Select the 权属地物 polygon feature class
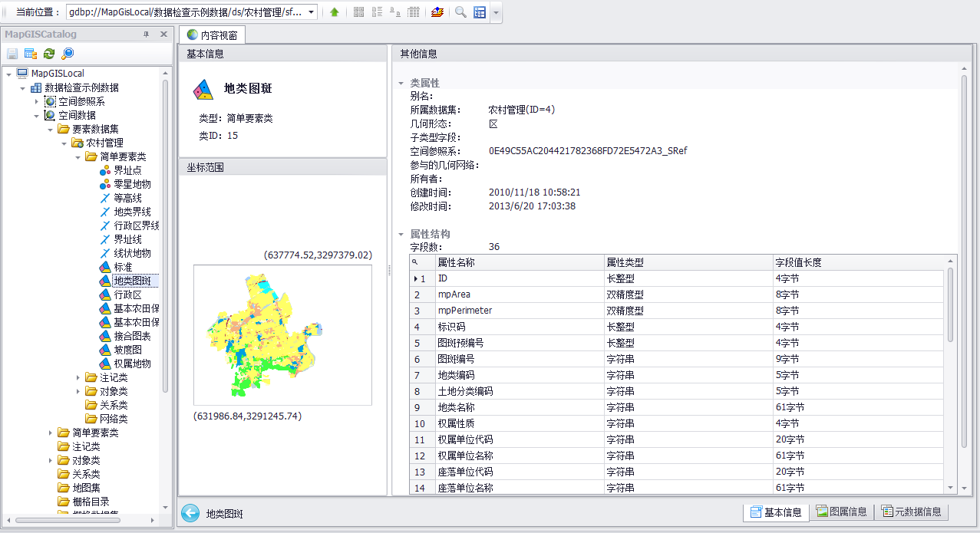 click(x=125, y=364)
